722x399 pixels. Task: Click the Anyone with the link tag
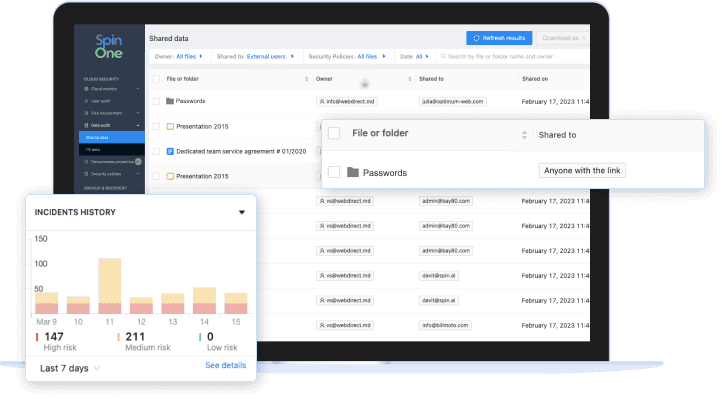(x=582, y=170)
